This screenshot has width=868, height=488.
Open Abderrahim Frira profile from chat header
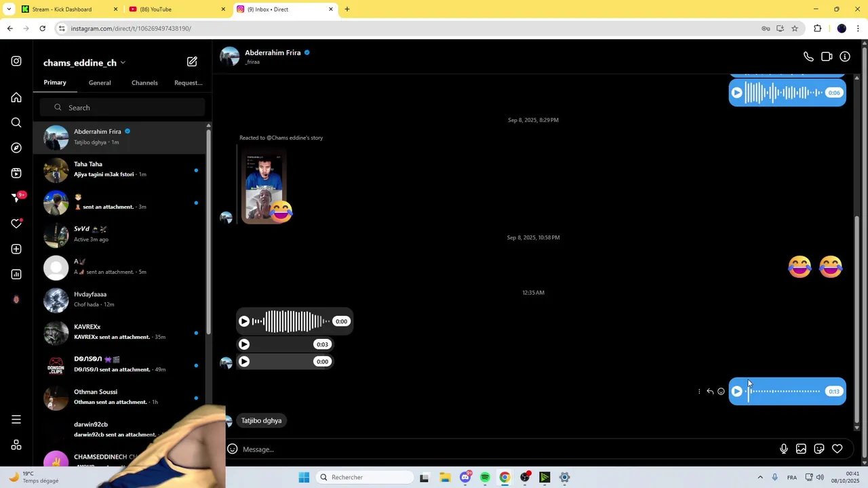273,53
